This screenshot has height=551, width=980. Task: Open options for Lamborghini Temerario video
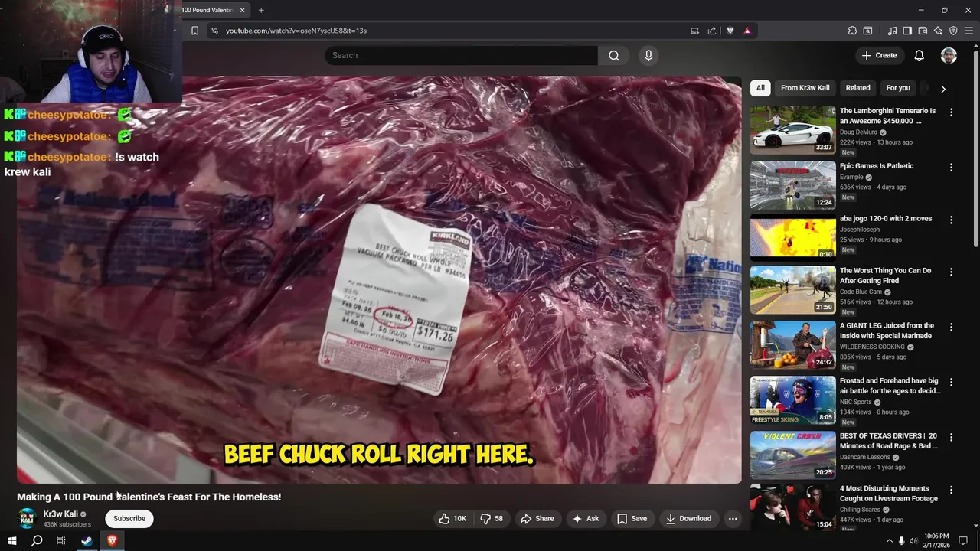coord(951,112)
